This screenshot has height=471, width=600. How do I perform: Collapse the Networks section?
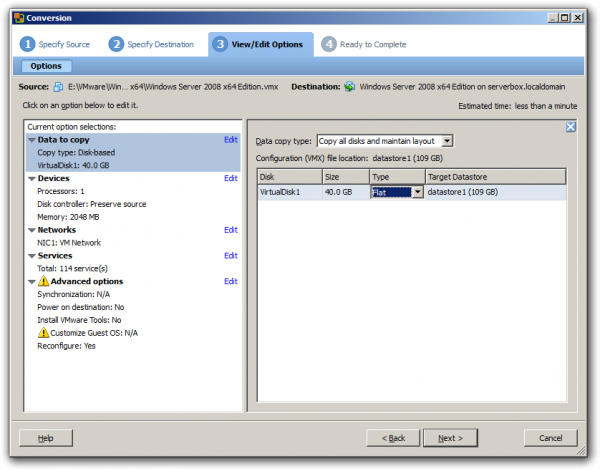pyautogui.click(x=32, y=230)
